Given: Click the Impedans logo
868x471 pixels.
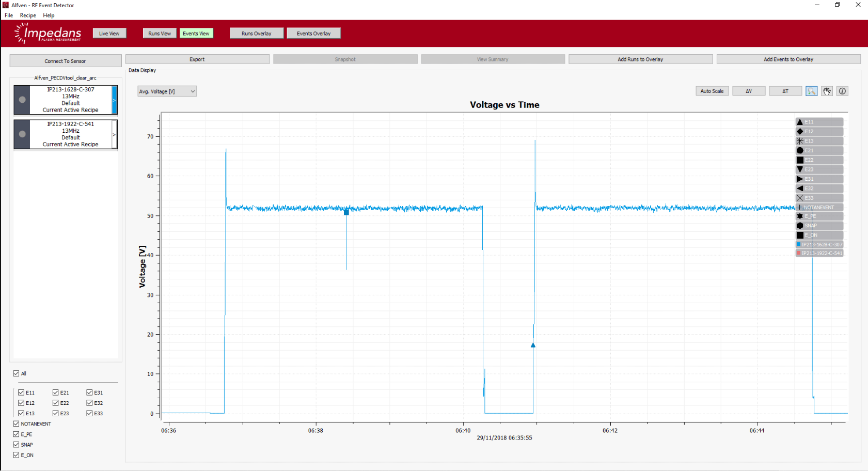Looking at the screenshot, I should [x=48, y=34].
